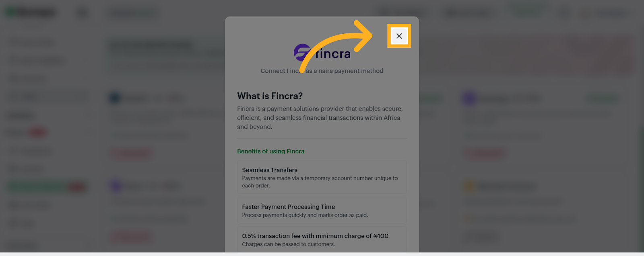Image resolution: width=644 pixels, height=256 pixels.
Task: Click the Benefits of using Fincra label
Action: (270, 151)
